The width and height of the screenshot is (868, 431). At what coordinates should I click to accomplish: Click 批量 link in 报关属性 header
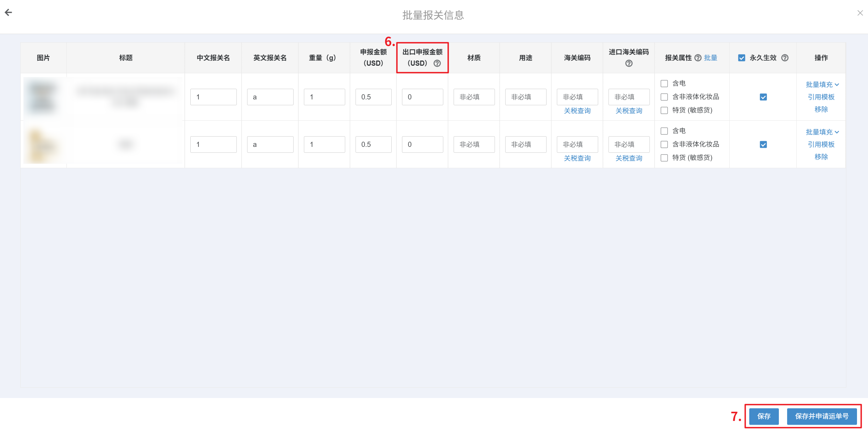tap(710, 58)
